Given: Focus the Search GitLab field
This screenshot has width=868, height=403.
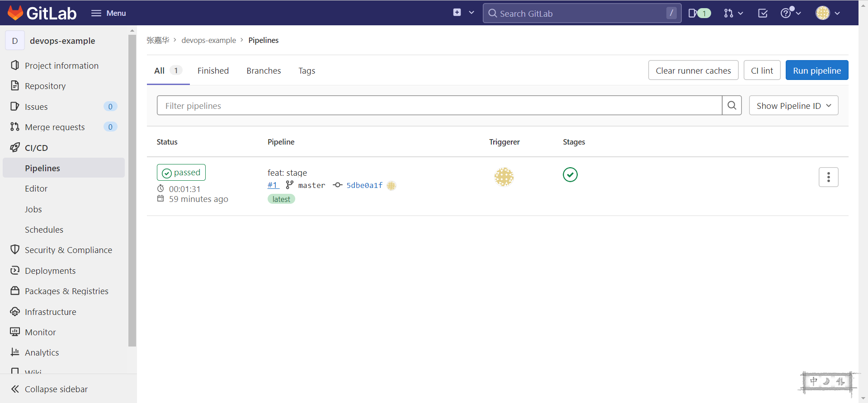Looking at the screenshot, I should (582, 13).
